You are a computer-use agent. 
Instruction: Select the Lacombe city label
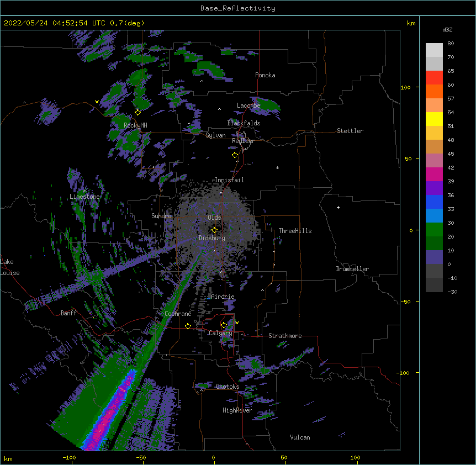(248, 105)
